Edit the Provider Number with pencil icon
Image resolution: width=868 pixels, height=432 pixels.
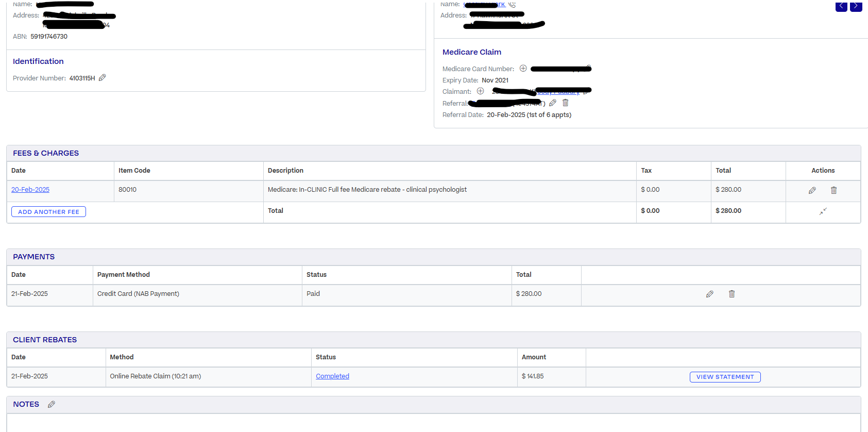click(x=102, y=78)
